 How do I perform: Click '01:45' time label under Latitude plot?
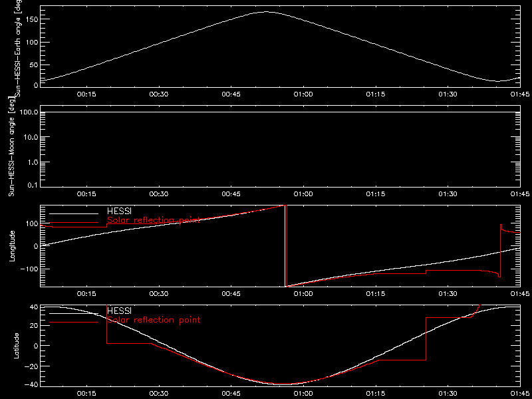point(520,393)
